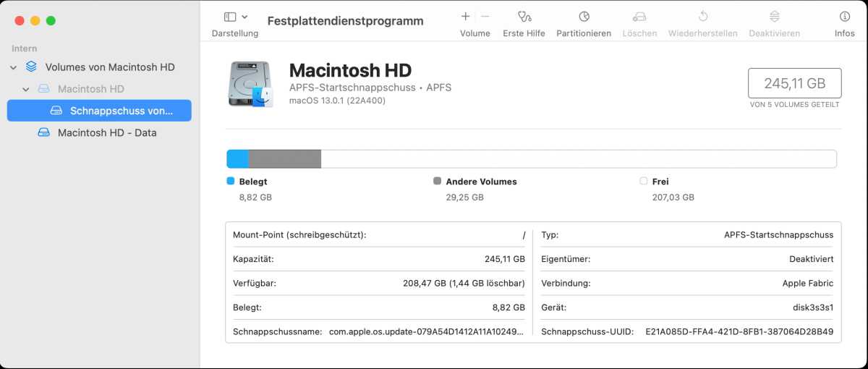Image resolution: width=868 pixels, height=369 pixels.
Task: Click the Schnappschussname com.apple.os.update value
Action: 427,331
